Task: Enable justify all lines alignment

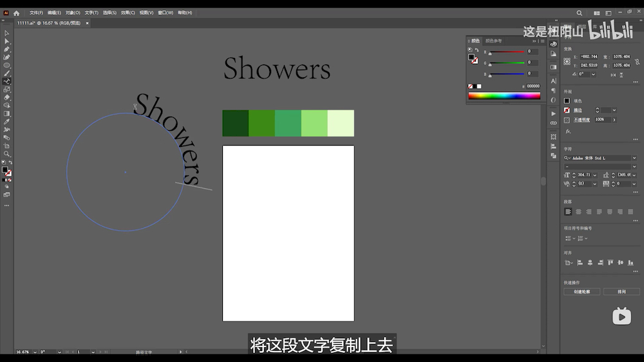Action: 630,212
